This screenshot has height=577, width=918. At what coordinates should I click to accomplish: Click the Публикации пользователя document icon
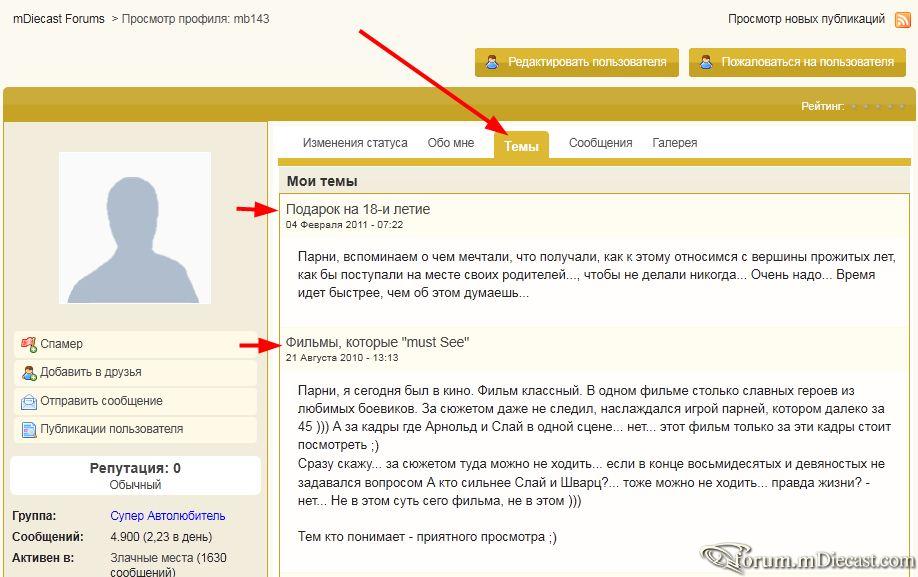[29, 430]
